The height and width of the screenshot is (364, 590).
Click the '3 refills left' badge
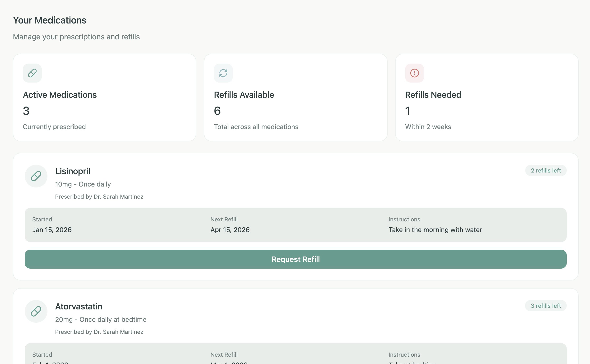pyautogui.click(x=545, y=305)
